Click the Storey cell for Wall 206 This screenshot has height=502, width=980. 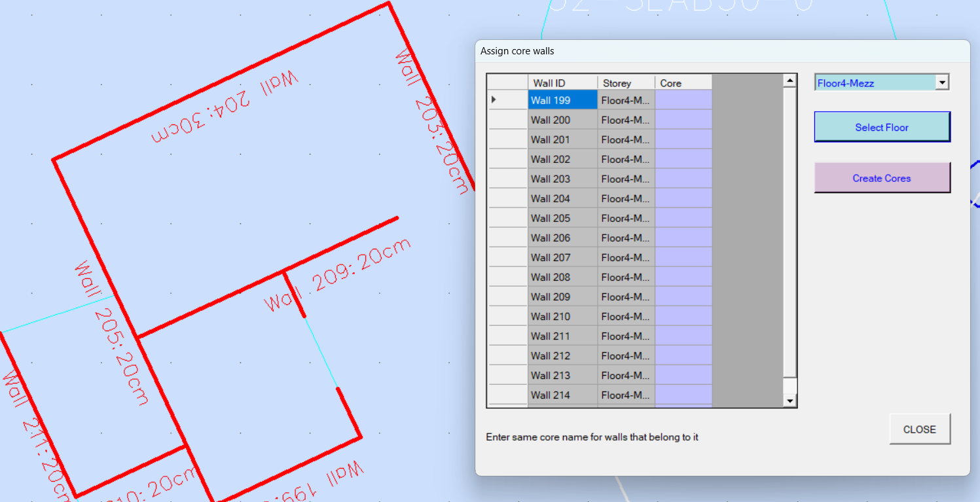click(x=626, y=238)
